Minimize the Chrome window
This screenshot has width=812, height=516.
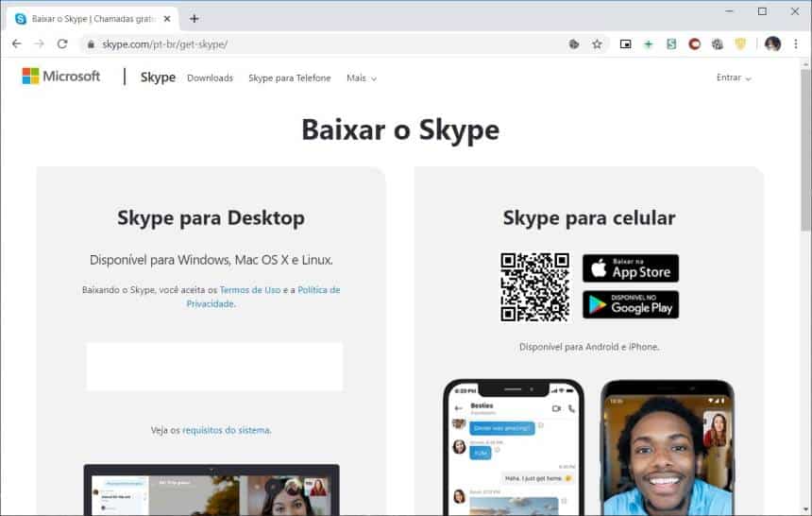pos(730,11)
